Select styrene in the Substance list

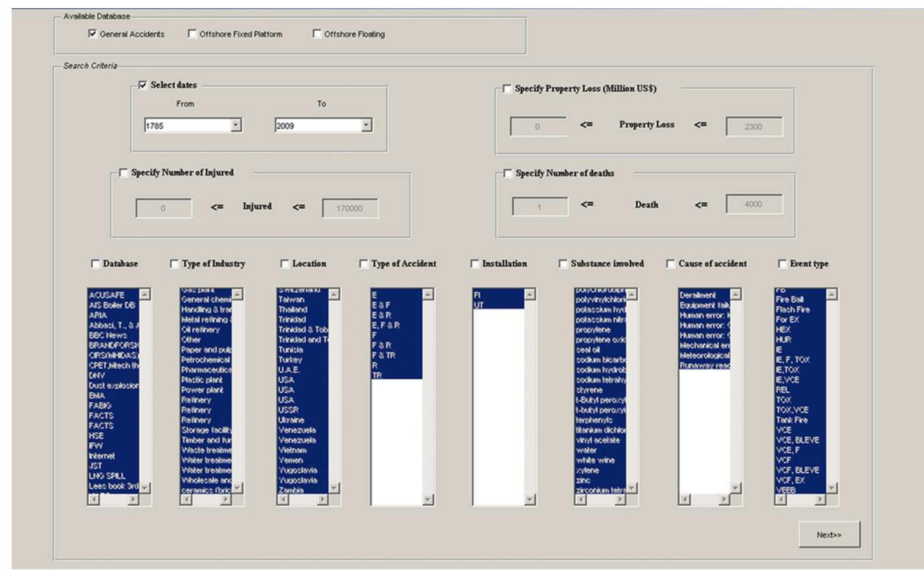click(600, 390)
